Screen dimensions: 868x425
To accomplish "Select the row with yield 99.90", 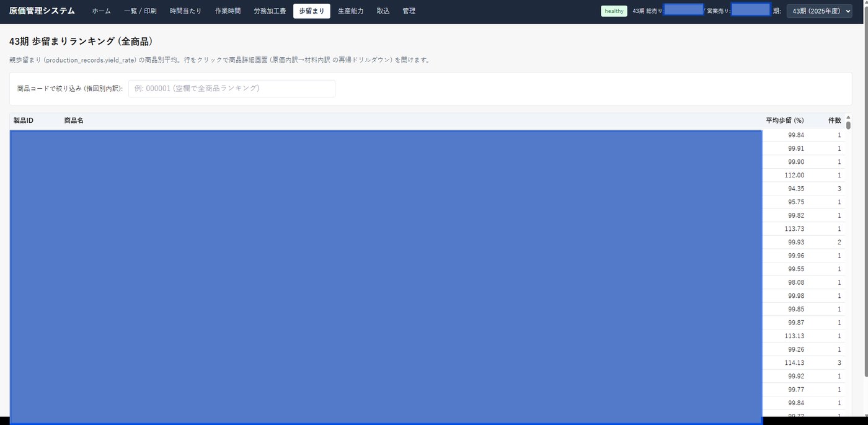I will pos(427,162).
